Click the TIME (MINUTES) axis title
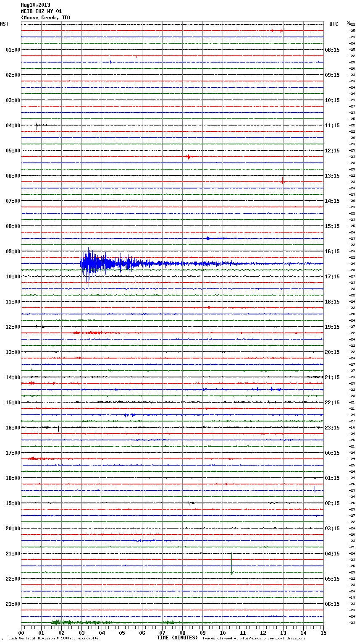This screenshot has width=357, height=644. tap(177, 638)
